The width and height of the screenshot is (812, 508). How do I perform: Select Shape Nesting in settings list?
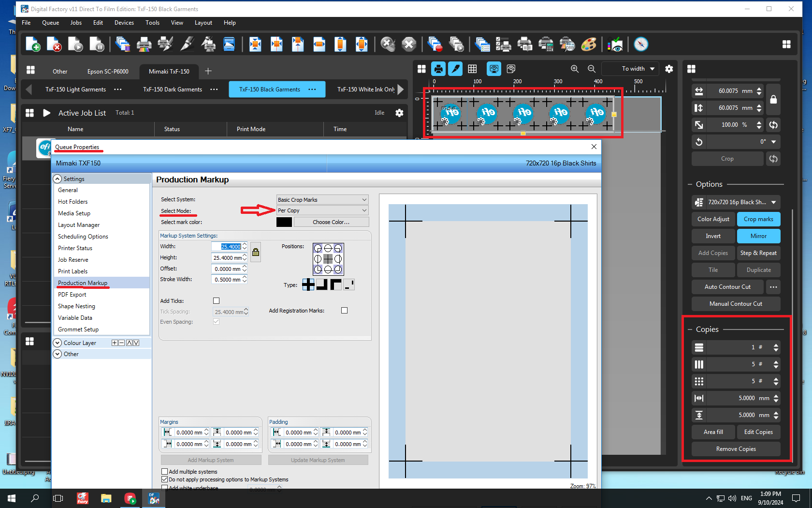point(76,306)
